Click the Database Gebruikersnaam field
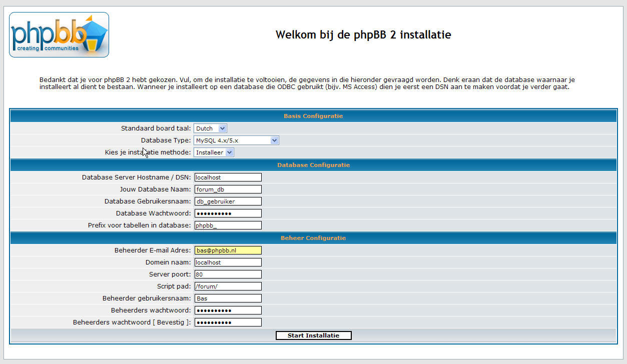This screenshot has height=364, width=627. click(x=228, y=201)
